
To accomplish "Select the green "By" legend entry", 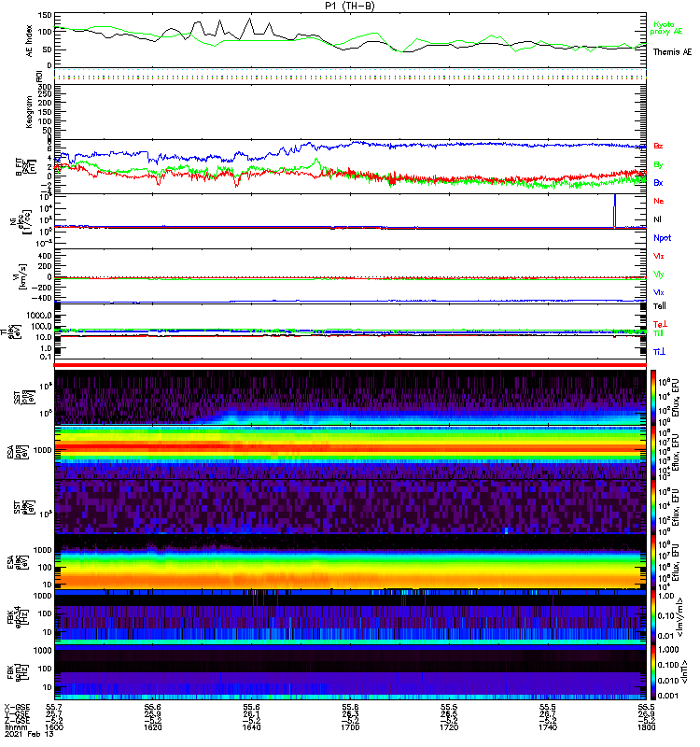I will click(658, 165).
